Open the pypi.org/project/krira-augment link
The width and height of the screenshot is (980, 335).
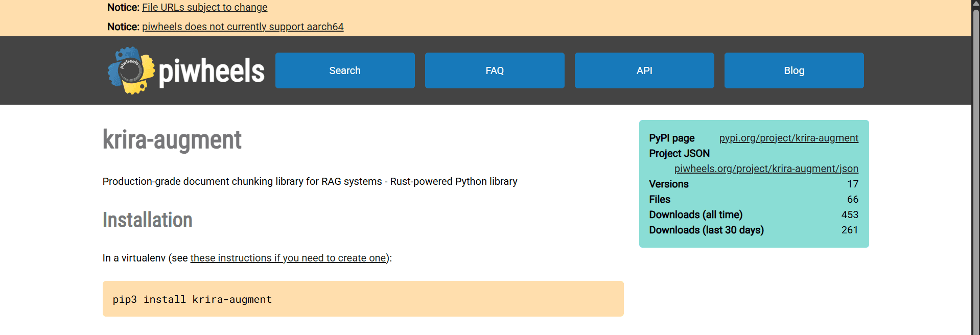tap(788, 138)
